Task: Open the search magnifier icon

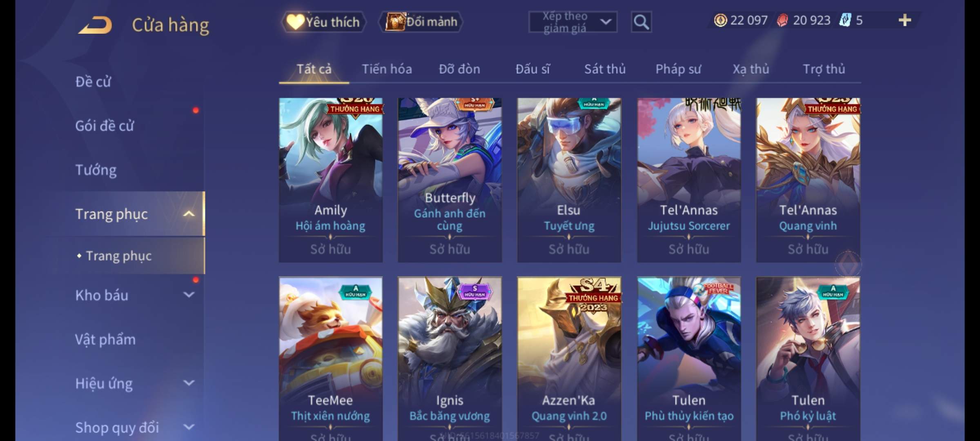Action: click(x=641, y=22)
